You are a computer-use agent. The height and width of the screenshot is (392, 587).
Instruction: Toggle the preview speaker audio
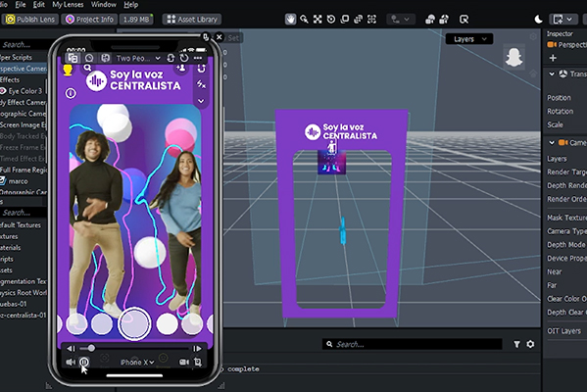[71, 362]
